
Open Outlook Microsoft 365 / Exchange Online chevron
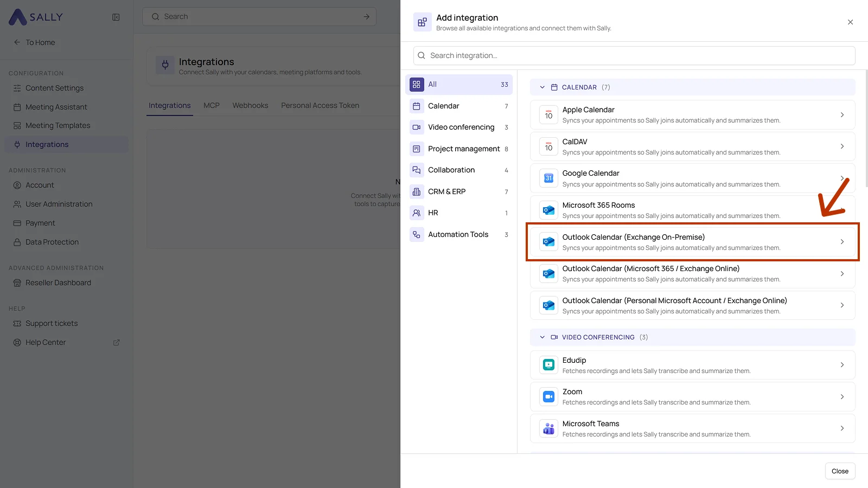click(842, 274)
